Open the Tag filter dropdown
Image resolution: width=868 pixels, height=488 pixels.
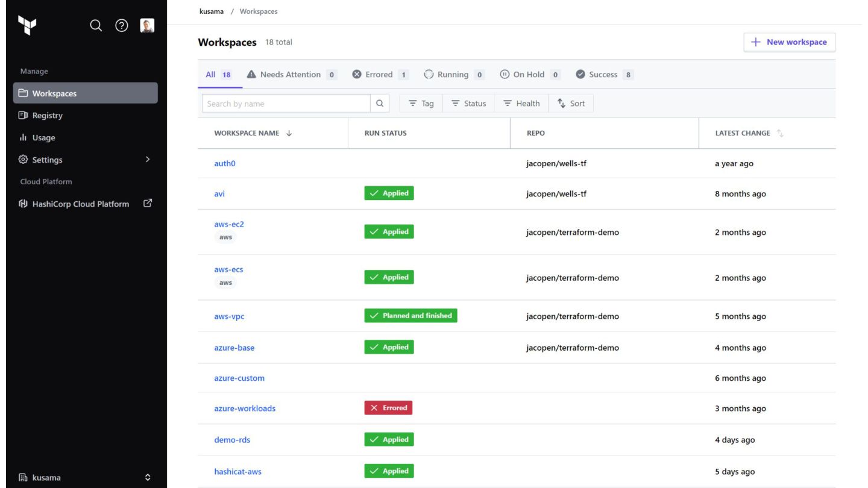(421, 104)
